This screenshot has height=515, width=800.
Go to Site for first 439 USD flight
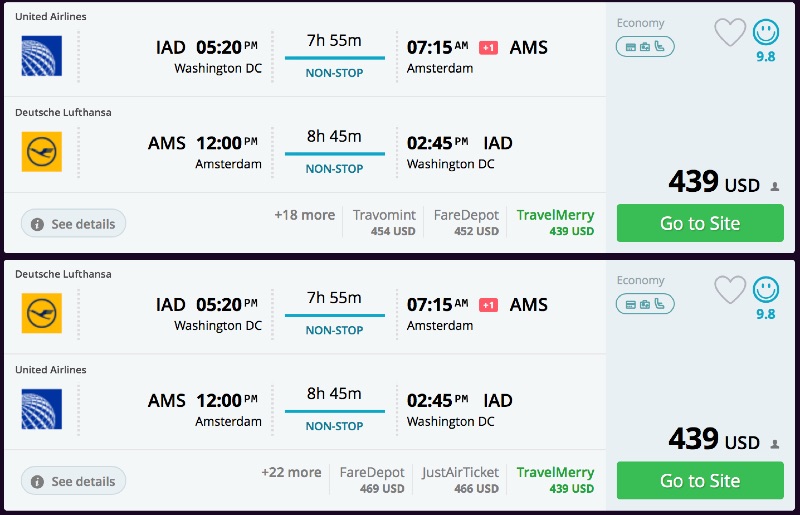700,223
